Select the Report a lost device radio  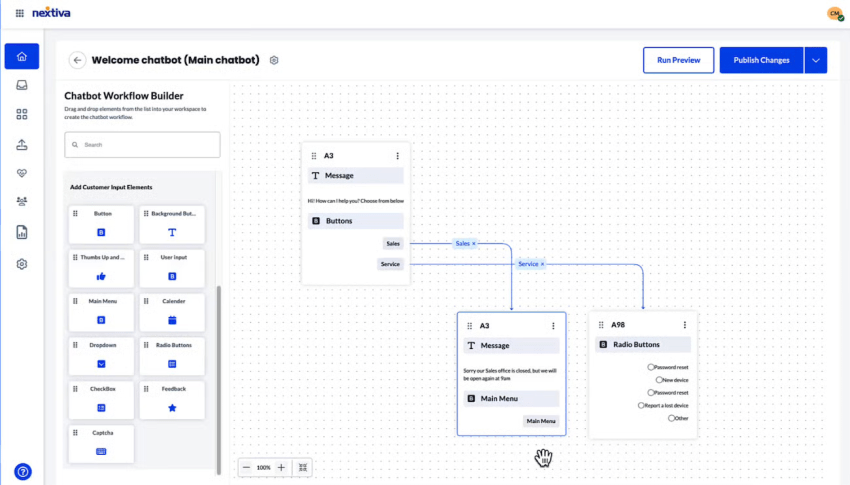tap(641, 405)
